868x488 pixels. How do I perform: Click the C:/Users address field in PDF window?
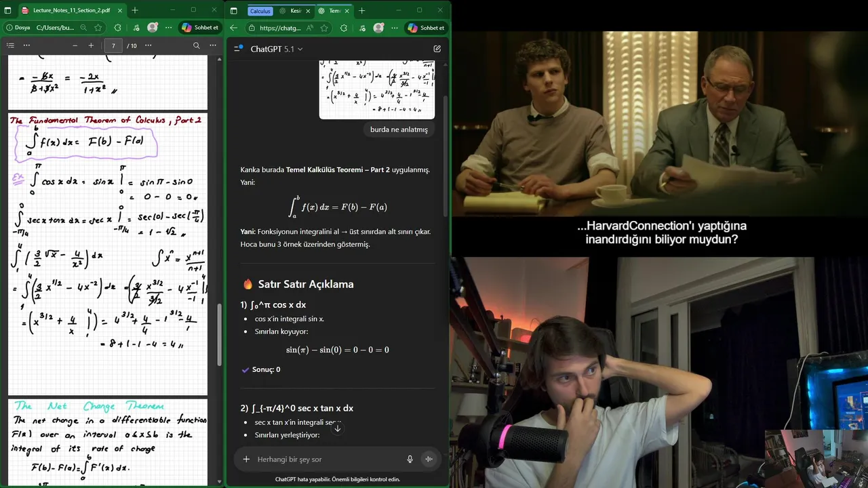coord(55,28)
